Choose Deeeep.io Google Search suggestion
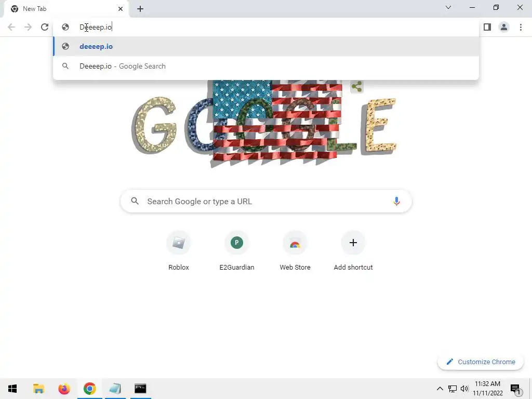Screen dimensions: 532x399 click(x=266, y=66)
